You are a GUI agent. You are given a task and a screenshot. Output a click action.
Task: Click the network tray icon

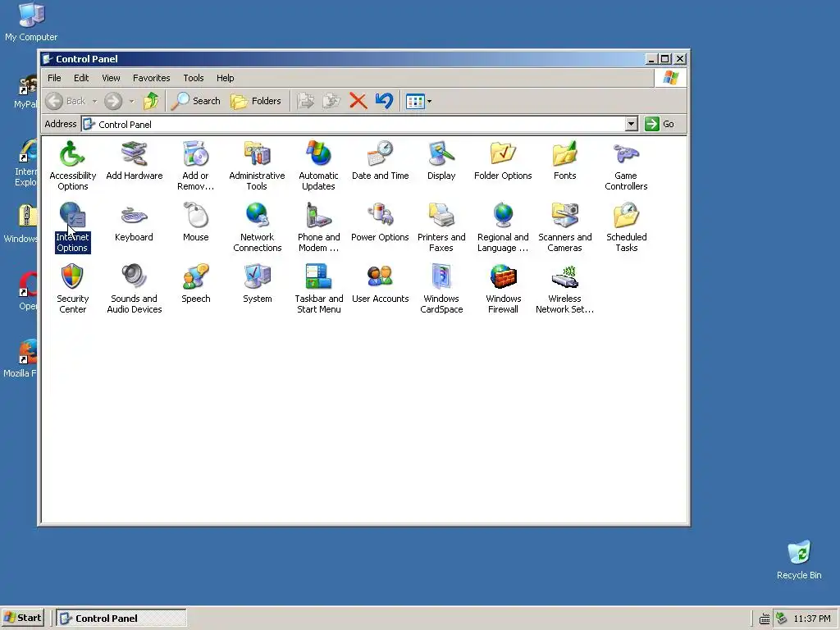pyautogui.click(x=782, y=619)
